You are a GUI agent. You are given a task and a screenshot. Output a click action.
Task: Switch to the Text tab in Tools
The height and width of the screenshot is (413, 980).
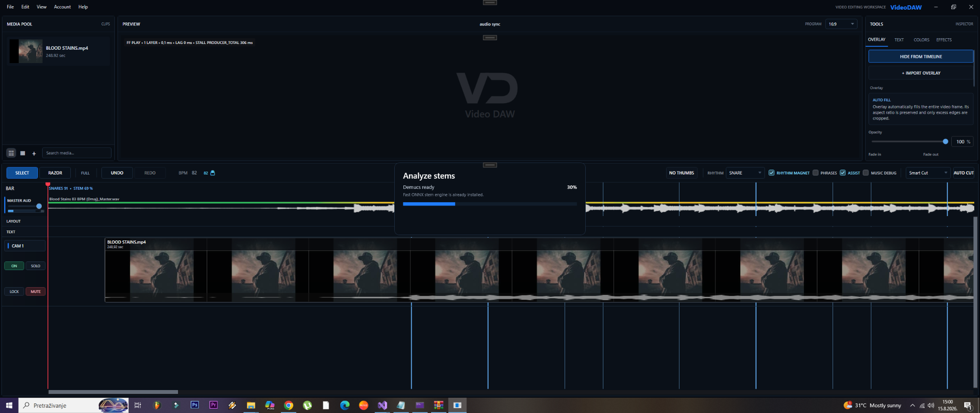point(899,40)
